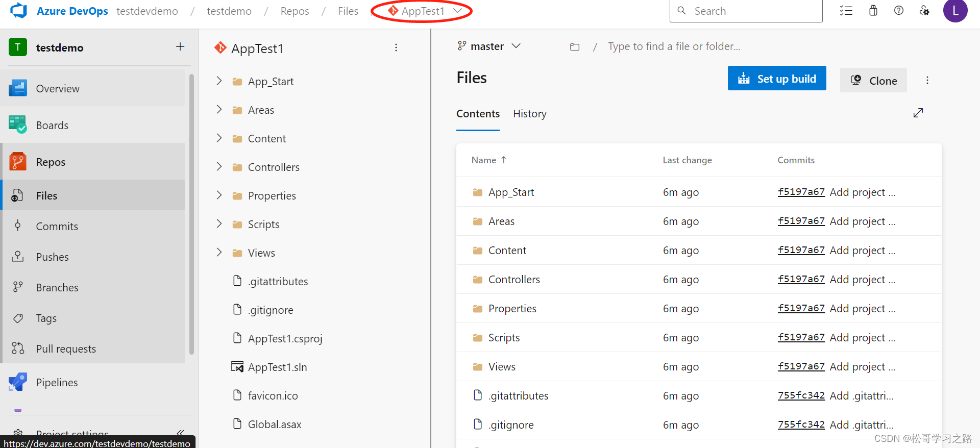The height and width of the screenshot is (448, 980).
Task: Open the AppTest1 repository dropdown in breadcrumb
Action: click(424, 11)
